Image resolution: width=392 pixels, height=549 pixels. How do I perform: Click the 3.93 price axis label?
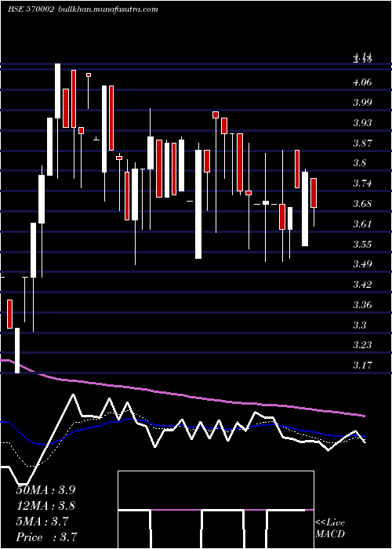pyautogui.click(x=362, y=123)
